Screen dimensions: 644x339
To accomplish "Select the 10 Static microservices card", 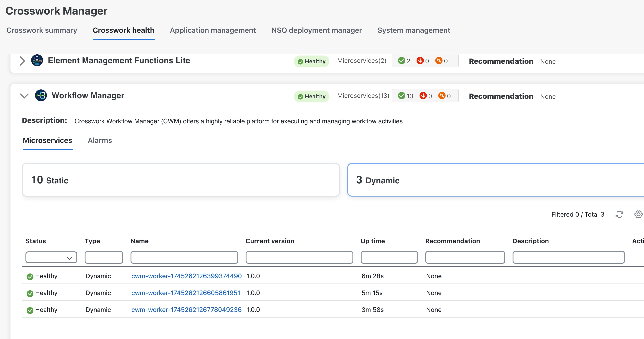I will (x=181, y=180).
